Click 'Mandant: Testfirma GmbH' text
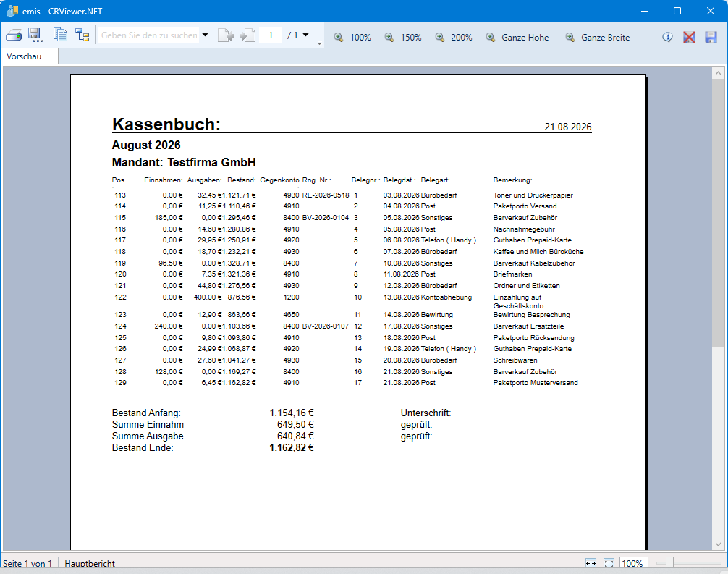The image size is (728, 574). (x=184, y=163)
